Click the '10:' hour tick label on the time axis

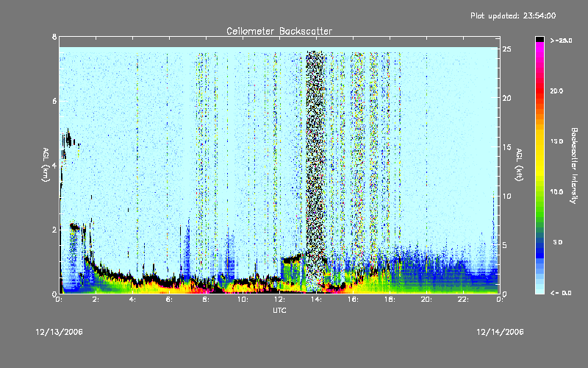(x=243, y=300)
